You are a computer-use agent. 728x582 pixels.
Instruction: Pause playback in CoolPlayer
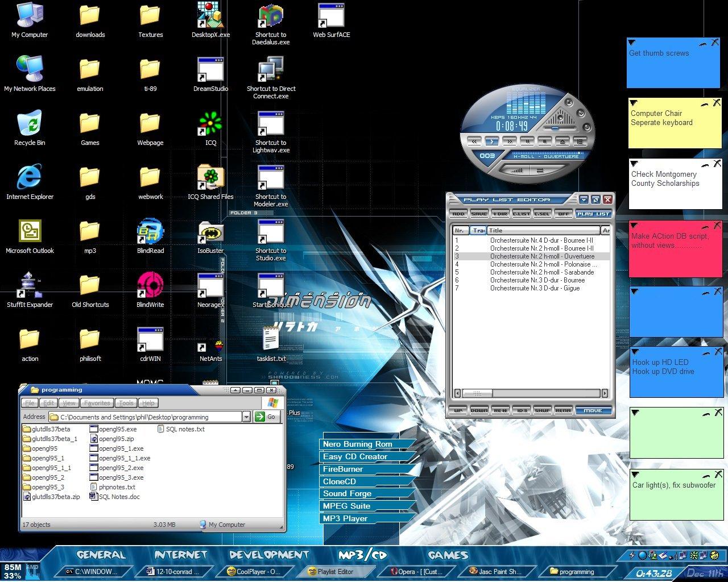click(527, 142)
